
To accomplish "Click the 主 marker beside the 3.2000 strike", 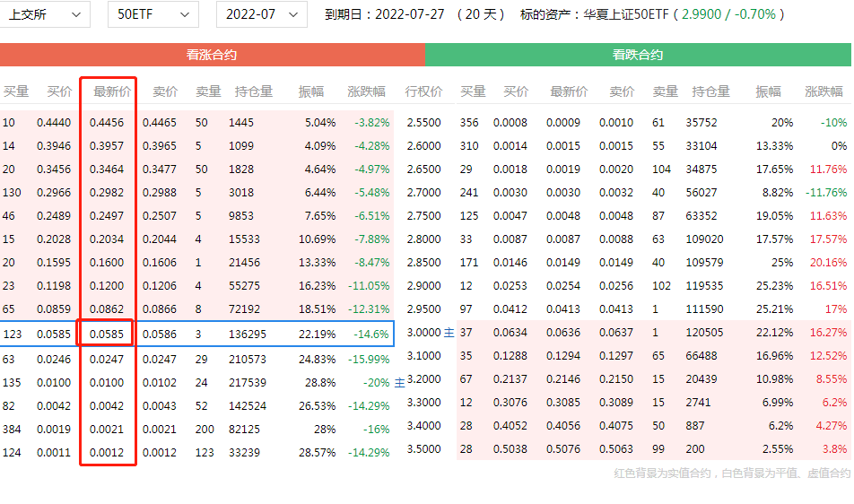I will click(x=400, y=381).
